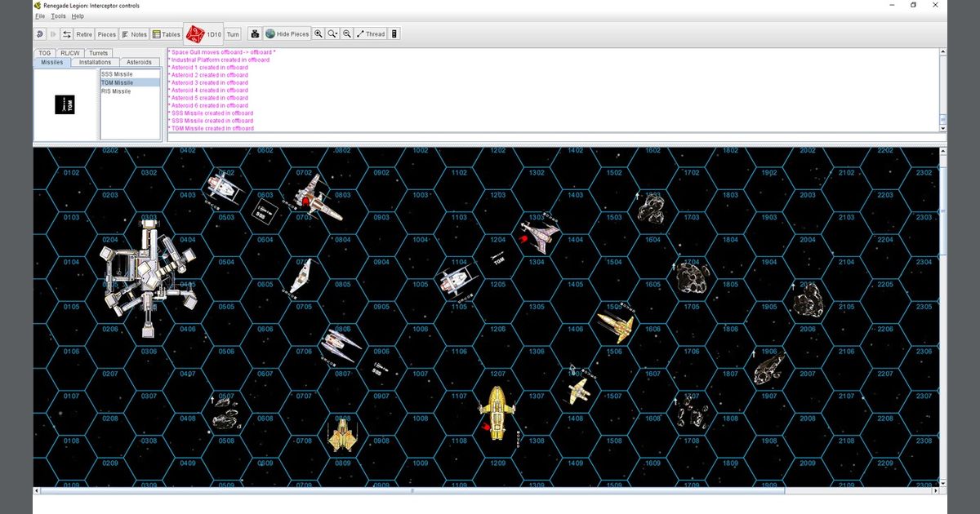Click the connect/server controls icon

(66, 34)
